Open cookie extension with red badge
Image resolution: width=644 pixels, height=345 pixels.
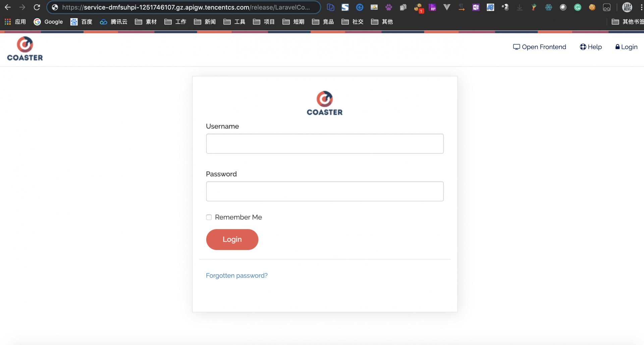pos(419,8)
